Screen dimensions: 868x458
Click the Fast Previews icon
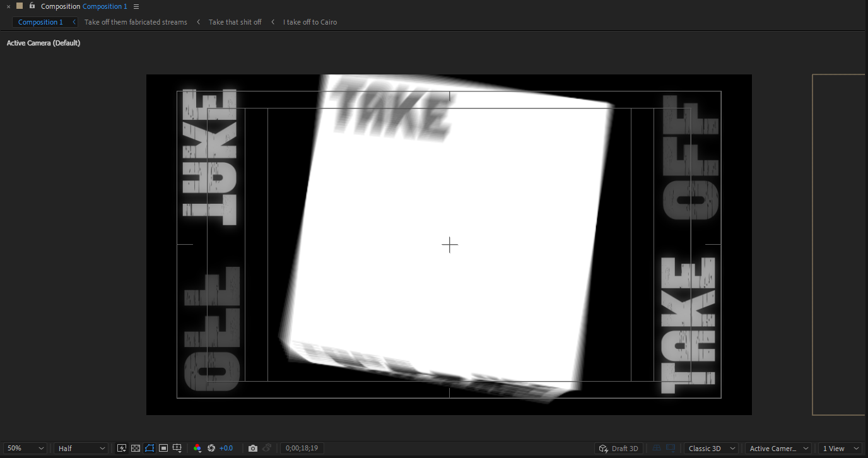point(122,448)
